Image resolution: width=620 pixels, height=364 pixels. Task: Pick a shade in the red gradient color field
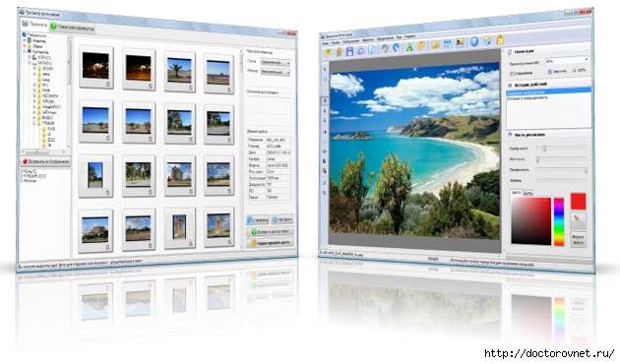[x=530, y=221]
